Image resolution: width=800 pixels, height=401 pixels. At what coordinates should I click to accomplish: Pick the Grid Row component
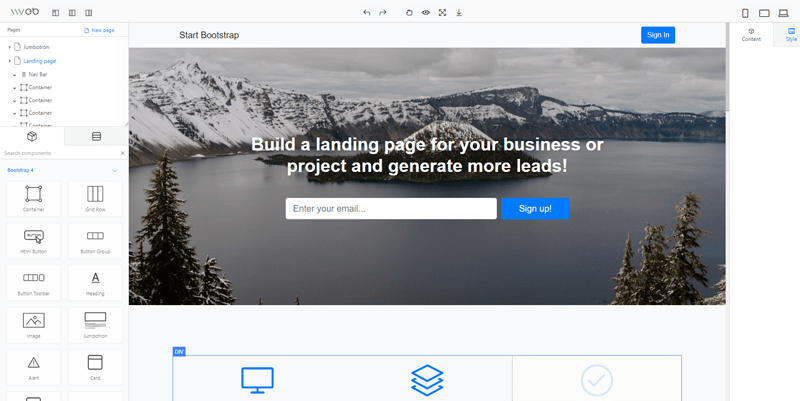[x=95, y=198]
